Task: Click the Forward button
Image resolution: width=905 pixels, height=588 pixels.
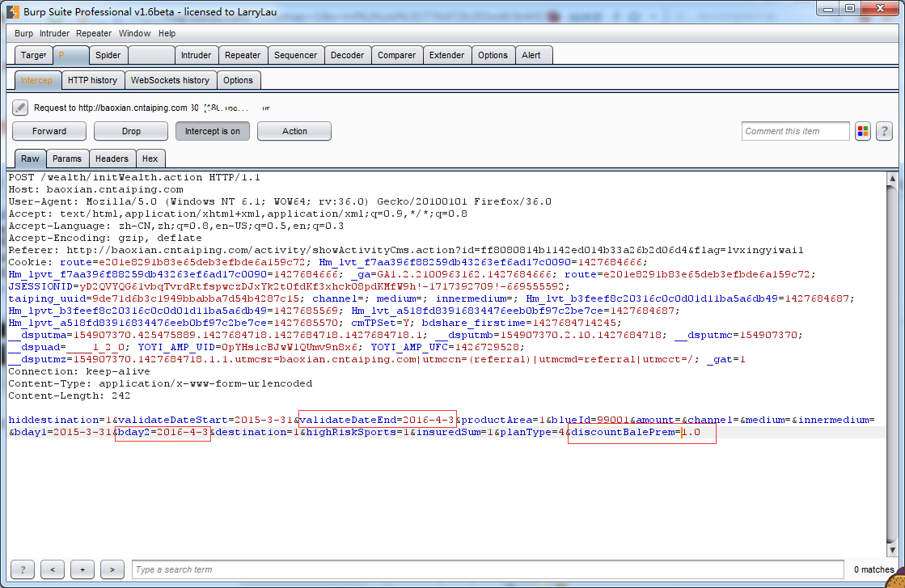Action: tap(49, 131)
